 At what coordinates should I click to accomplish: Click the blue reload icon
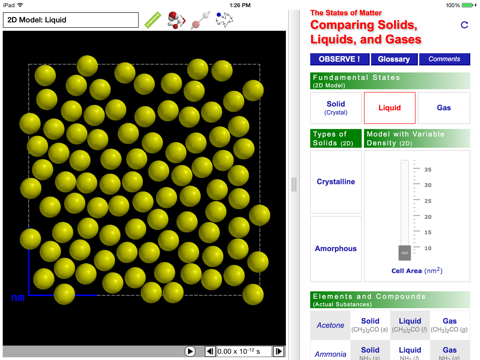tap(464, 25)
